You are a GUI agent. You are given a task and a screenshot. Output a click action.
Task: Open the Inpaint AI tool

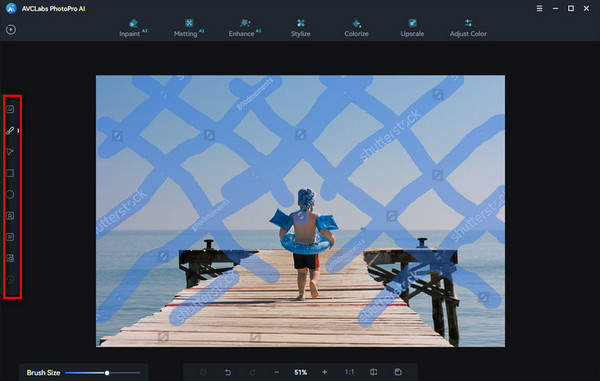click(133, 28)
